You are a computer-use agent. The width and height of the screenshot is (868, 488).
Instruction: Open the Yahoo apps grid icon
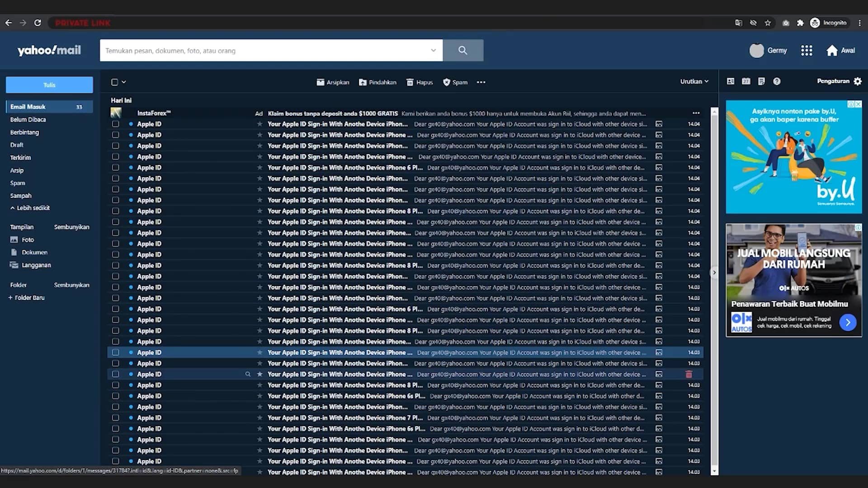[807, 51]
